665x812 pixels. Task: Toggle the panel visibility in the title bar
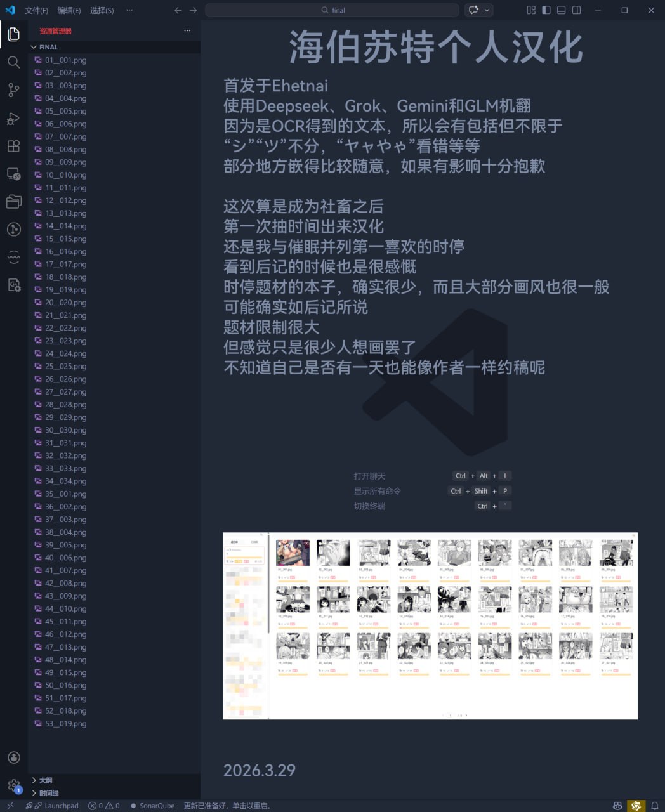[561, 10]
